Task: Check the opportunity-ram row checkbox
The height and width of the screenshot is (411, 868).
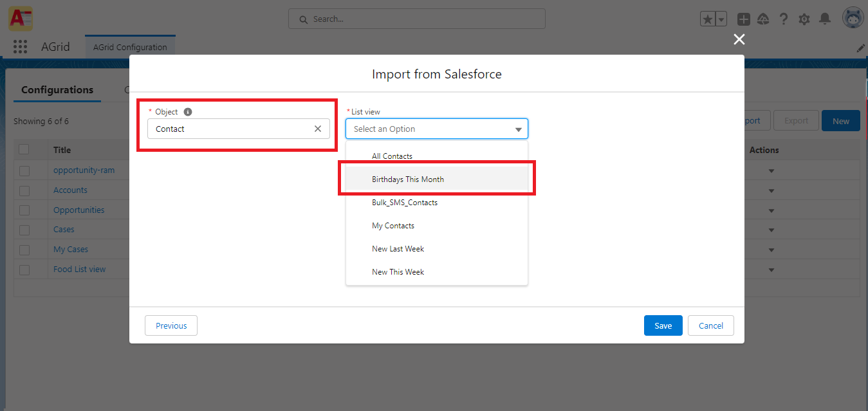Action: tap(24, 171)
